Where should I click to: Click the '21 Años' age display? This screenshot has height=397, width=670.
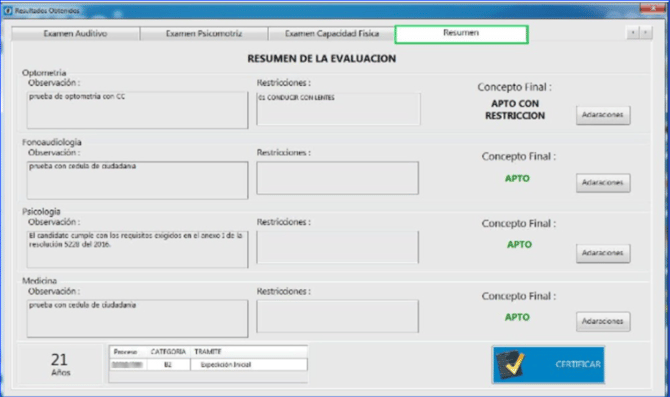[x=60, y=365]
